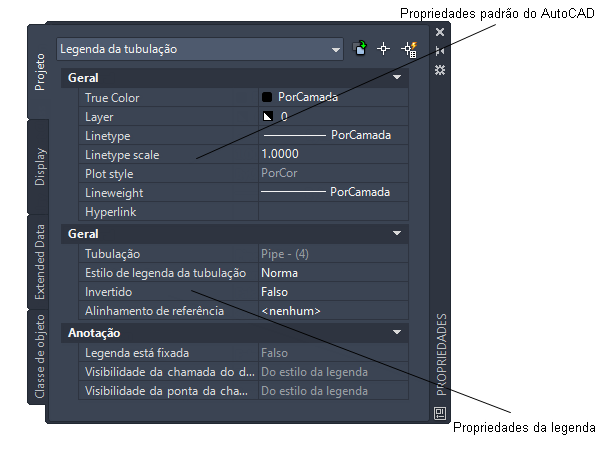Image resolution: width=600 pixels, height=451 pixels.
Task: Close the Properties palette
Action: pos(440,32)
